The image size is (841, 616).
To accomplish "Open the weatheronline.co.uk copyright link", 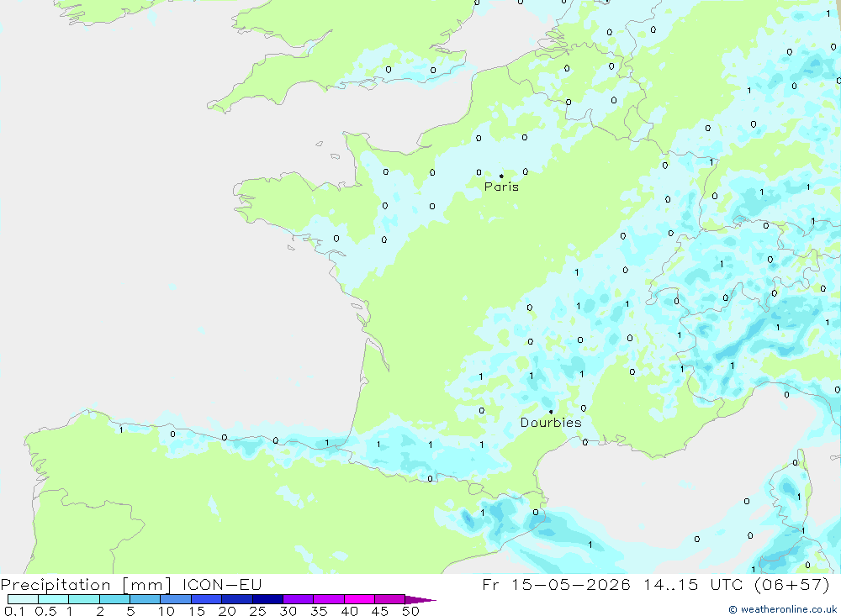I will click(783, 609).
